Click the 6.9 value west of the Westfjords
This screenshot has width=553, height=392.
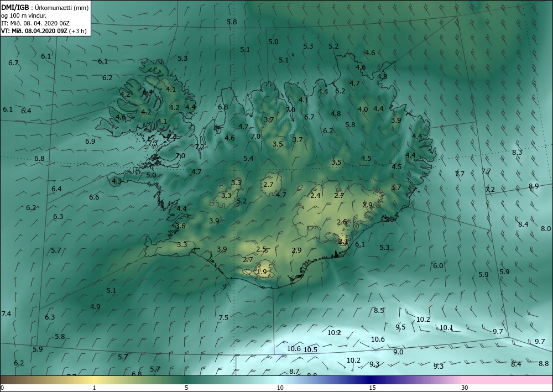point(90,142)
